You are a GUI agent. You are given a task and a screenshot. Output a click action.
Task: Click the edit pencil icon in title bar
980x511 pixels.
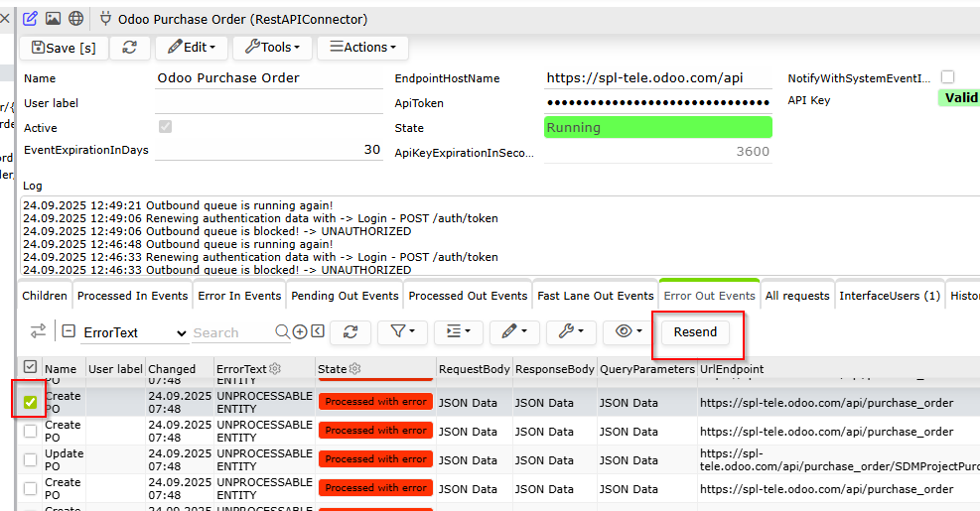click(30, 18)
